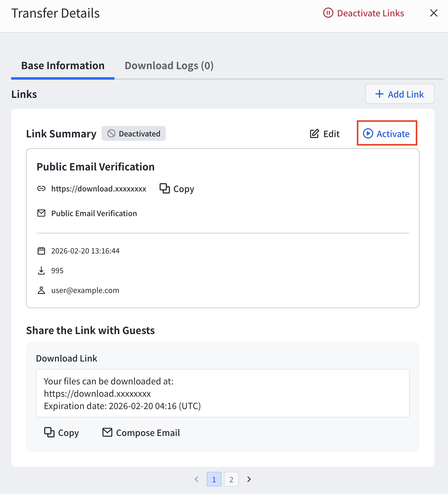Click the calendar icon next to 2026-02-20
The height and width of the screenshot is (494, 448).
click(41, 251)
